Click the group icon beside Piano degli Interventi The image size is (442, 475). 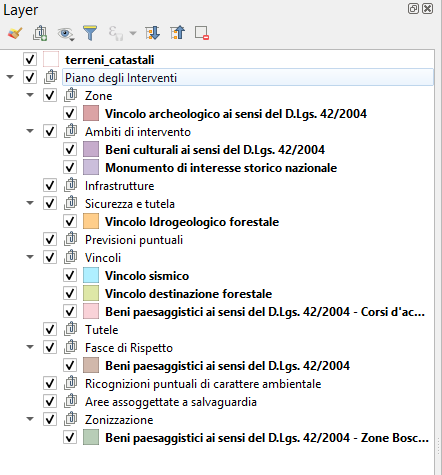tap(51, 77)
